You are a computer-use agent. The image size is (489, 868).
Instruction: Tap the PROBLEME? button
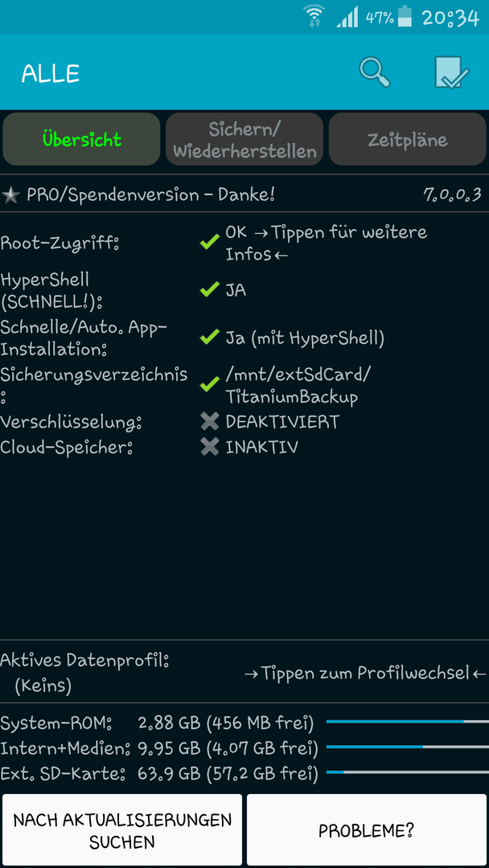367,830
